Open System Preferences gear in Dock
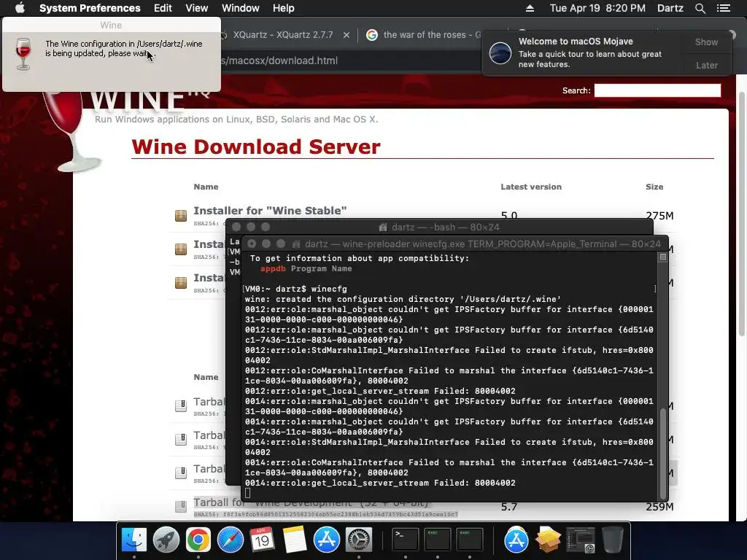The width and height of the screenshot is (747, 560). pos(358,540)
